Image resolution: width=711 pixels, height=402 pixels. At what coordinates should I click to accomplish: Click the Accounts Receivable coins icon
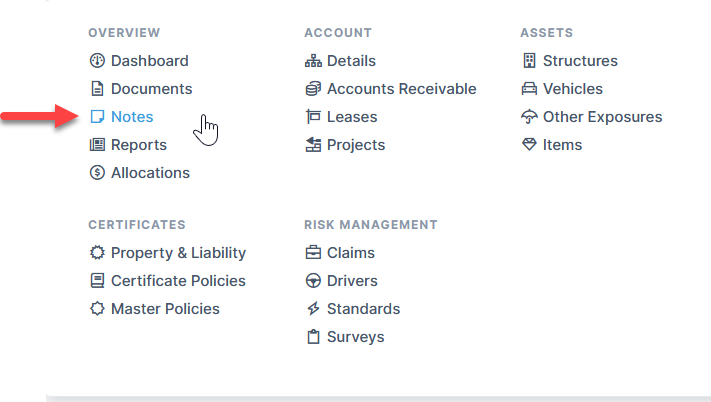313,89
